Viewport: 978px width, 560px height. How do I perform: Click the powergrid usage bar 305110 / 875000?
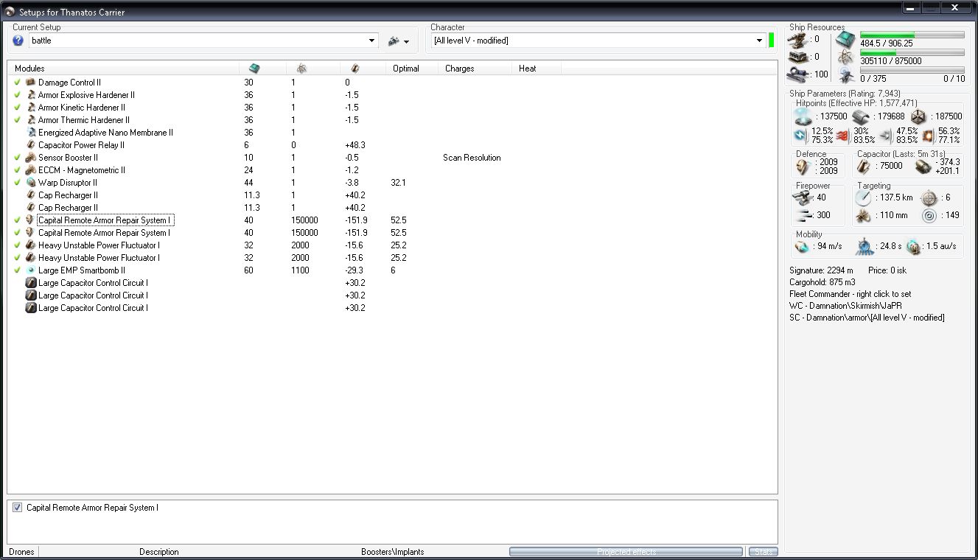click(912, 52)
